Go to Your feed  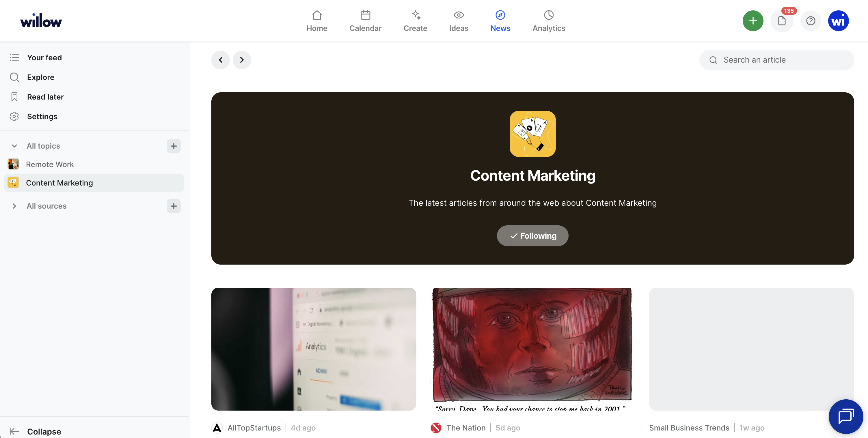pos(44,58)
